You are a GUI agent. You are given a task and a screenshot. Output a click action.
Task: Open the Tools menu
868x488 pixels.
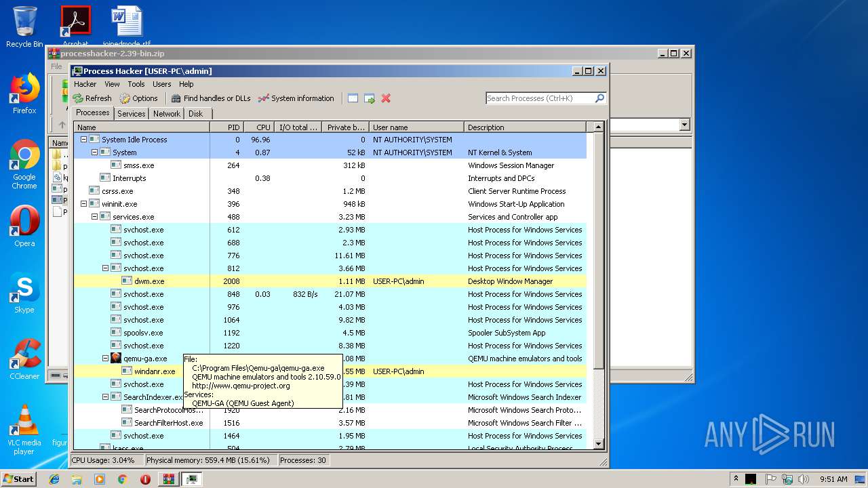(136, 84)
